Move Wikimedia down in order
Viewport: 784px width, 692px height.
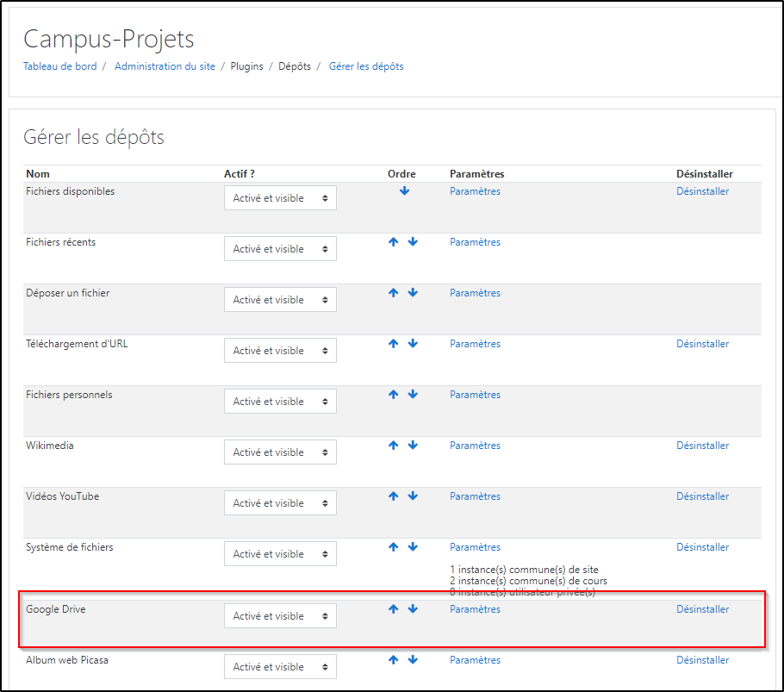(x=413, y=446)
